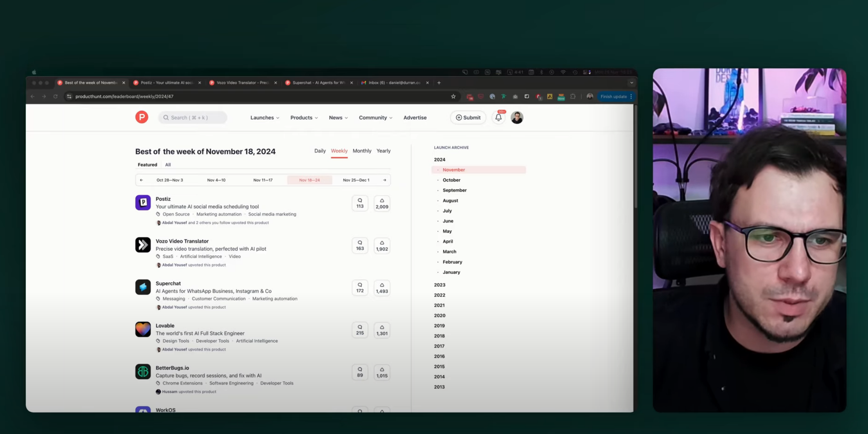The image size is (868, 434).
Task: Click the Vozo Video Translator icon
Action: pyautogui.click(x=143, y=245)
